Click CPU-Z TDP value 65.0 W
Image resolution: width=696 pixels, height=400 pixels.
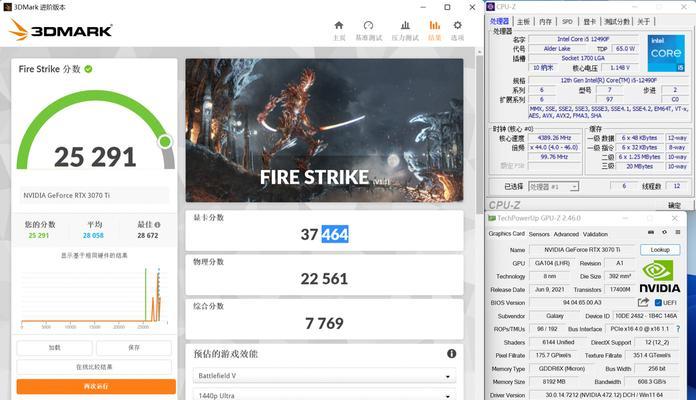625,49
